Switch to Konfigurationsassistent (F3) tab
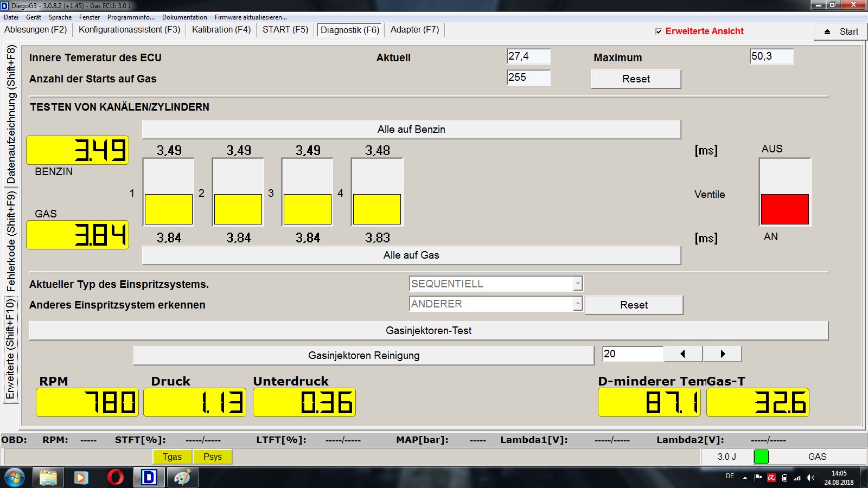Image resolution: width=868 pixels, height=488 pixels. [129, 30]
